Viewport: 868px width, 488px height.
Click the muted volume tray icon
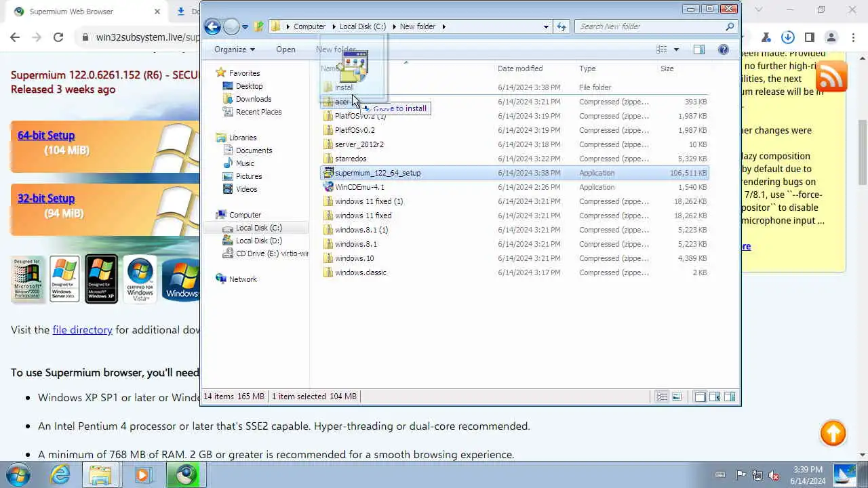point(774,475)
